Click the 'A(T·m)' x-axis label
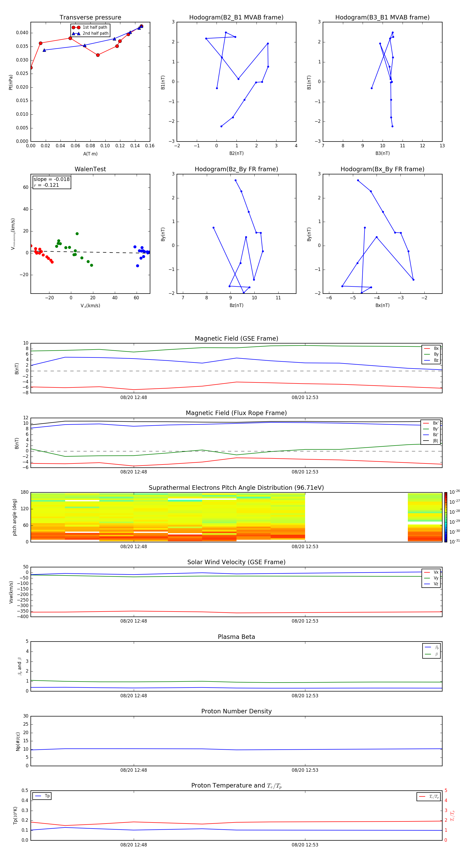This screenshot has width=473, height=868. [90, 154]
